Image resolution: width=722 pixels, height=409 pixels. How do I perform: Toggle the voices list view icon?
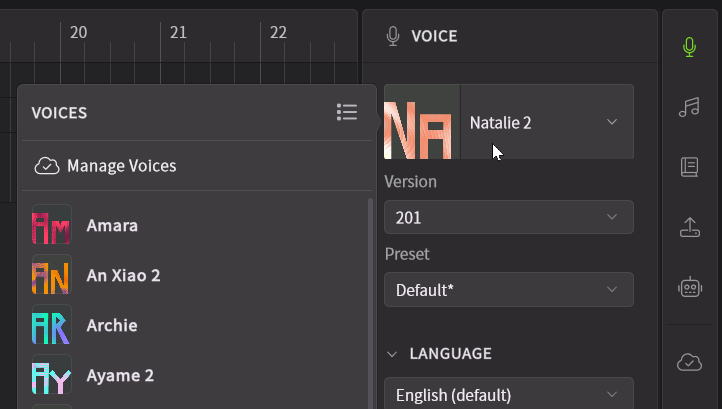pos(347,112)
